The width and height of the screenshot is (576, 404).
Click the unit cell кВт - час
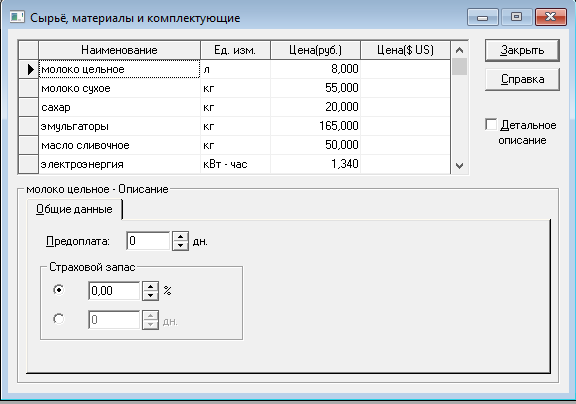(x=235, y=164)
